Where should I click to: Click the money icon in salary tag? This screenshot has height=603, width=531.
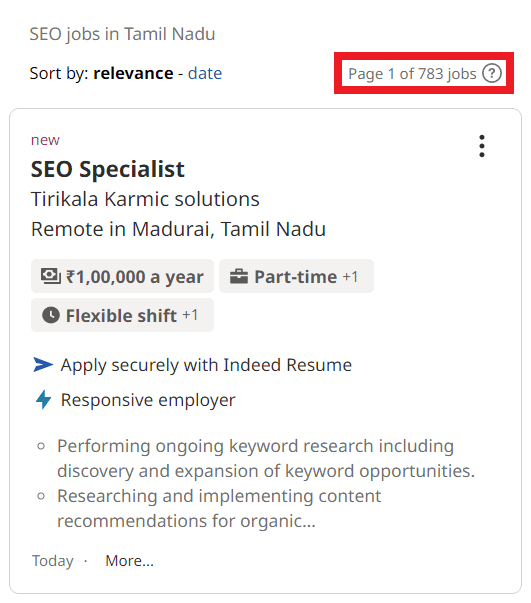51,276
